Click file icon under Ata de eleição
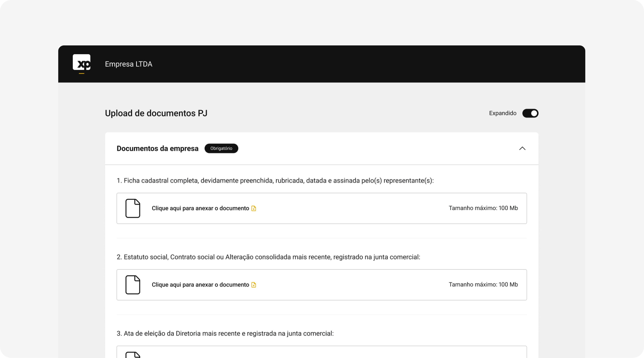Image resolution: width=644 pixels, height=358 pixels. click(x=133, y=355)
